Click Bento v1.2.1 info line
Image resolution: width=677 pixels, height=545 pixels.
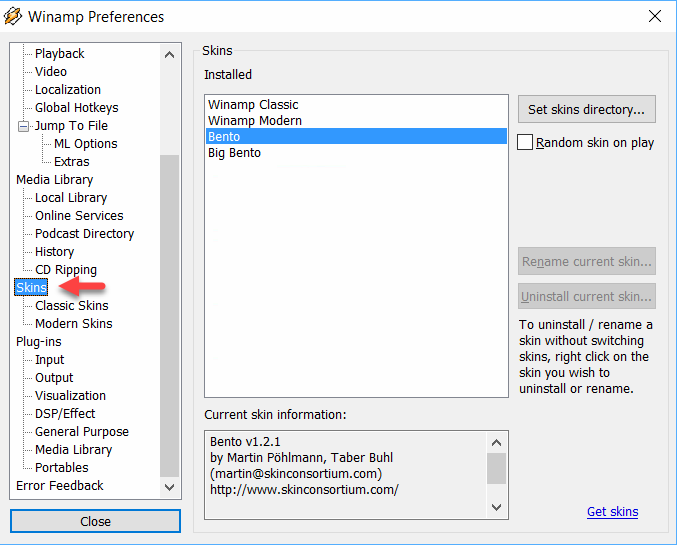point(245,442)
